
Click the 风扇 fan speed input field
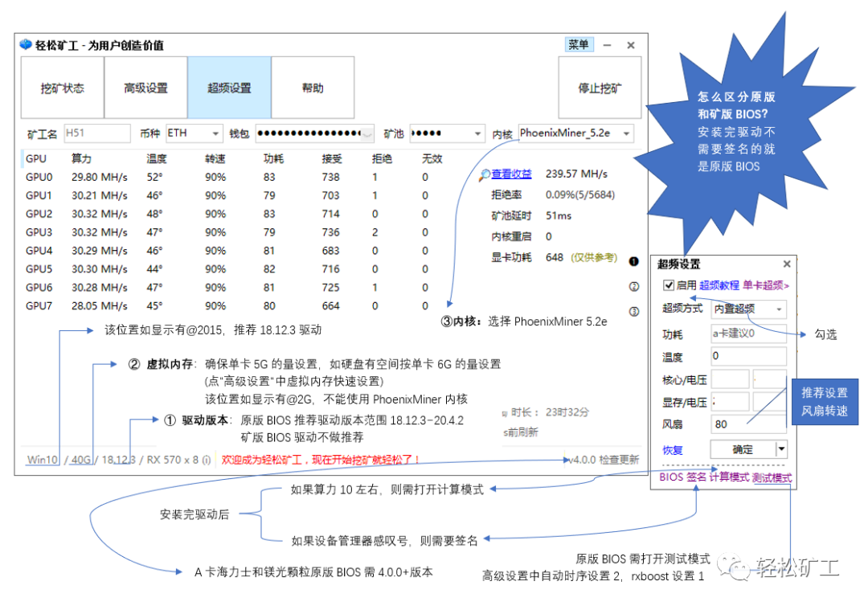[747, 424]
